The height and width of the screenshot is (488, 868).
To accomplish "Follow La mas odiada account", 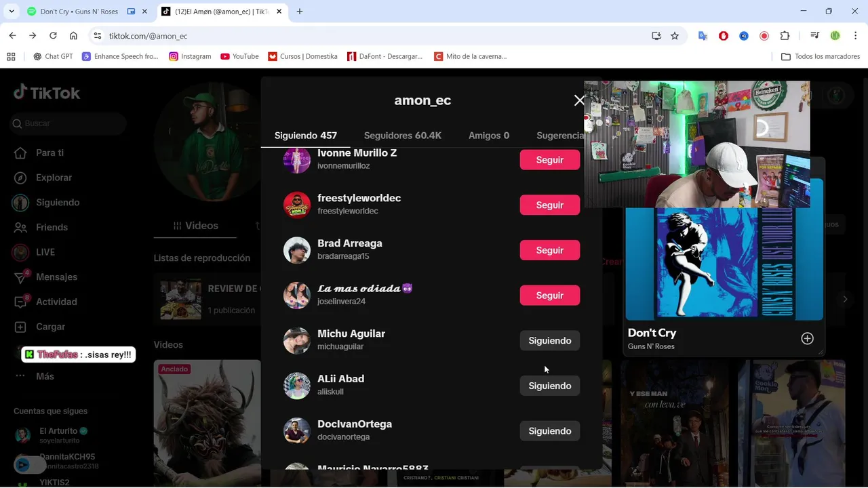I will [550, 296].
